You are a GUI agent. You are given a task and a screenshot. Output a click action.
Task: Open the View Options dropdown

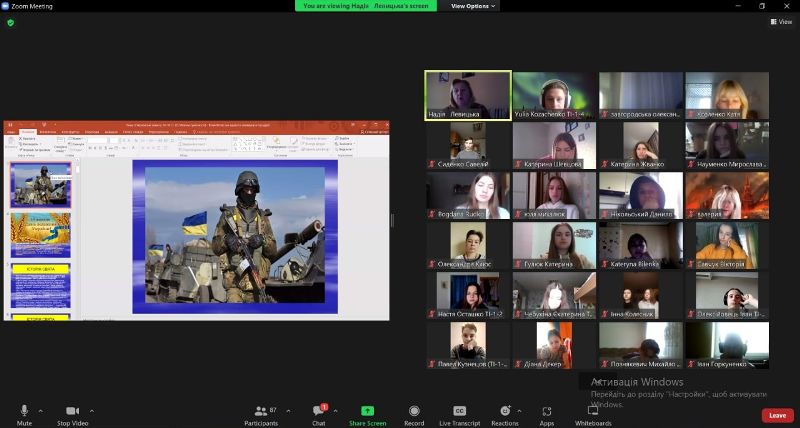[x=473, y=6]
